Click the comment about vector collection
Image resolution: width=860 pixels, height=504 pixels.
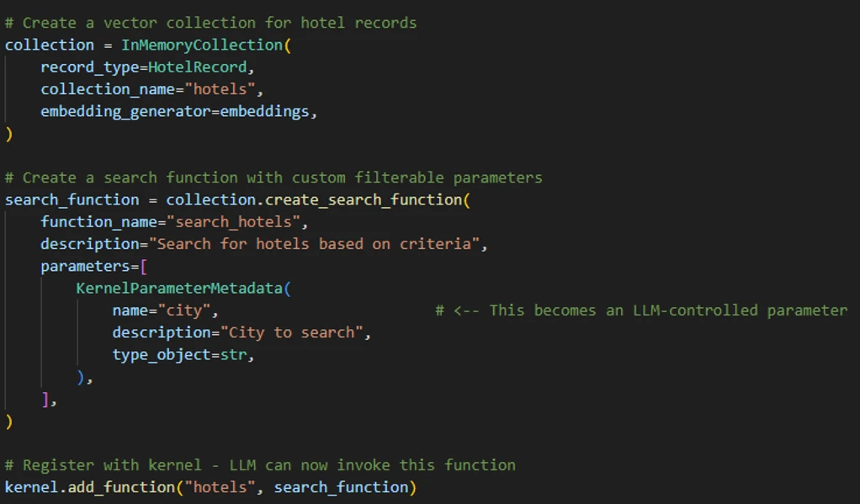click(210, 23)
